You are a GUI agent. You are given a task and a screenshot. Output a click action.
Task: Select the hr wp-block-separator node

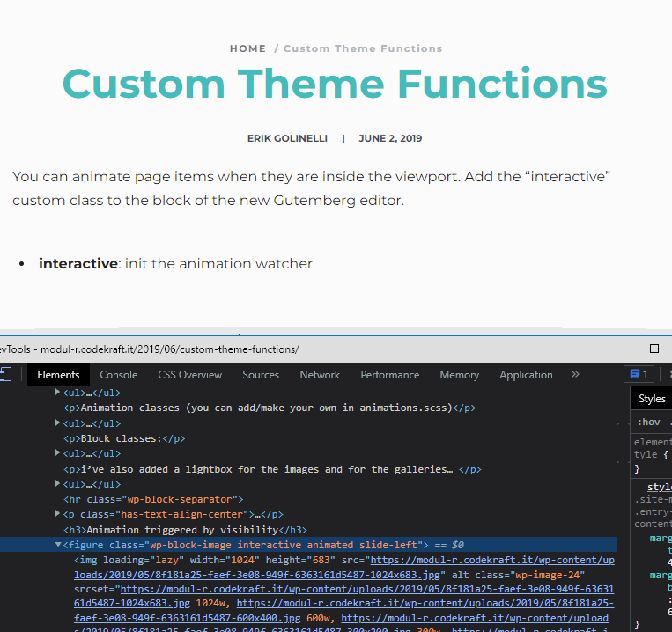tap(153, 499)
